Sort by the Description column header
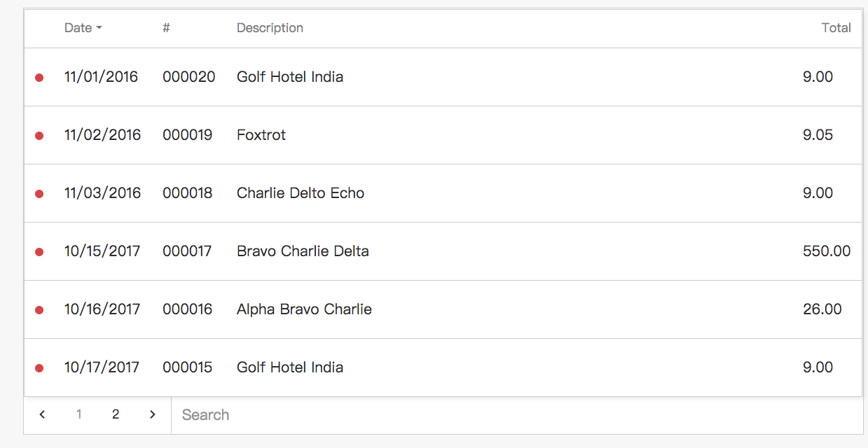The height and width of the screenshot is (448, 868). tap(270, 28)
